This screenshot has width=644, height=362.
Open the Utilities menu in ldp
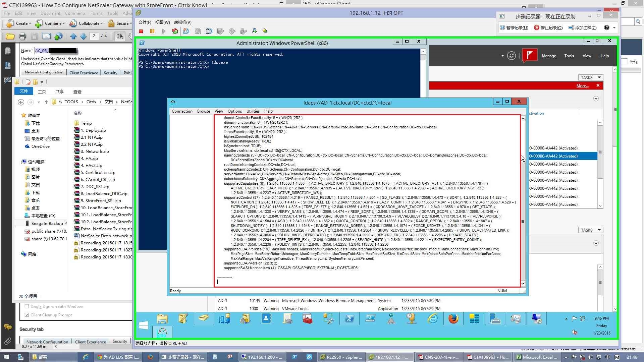[253, 111]
